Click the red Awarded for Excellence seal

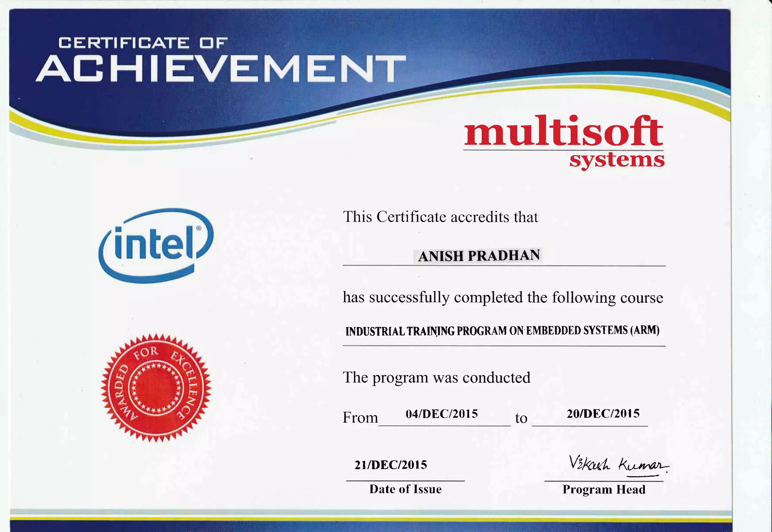pyautogui.click(x=156, y=387)
